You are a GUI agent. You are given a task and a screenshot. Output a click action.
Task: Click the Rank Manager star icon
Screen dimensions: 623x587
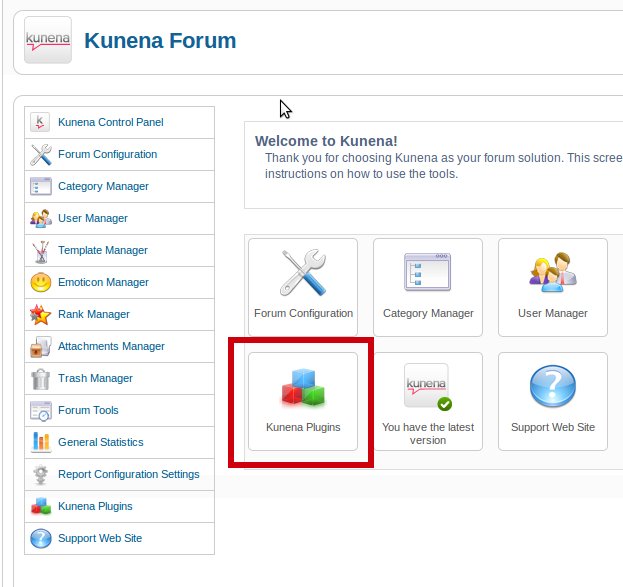point(41,314)
